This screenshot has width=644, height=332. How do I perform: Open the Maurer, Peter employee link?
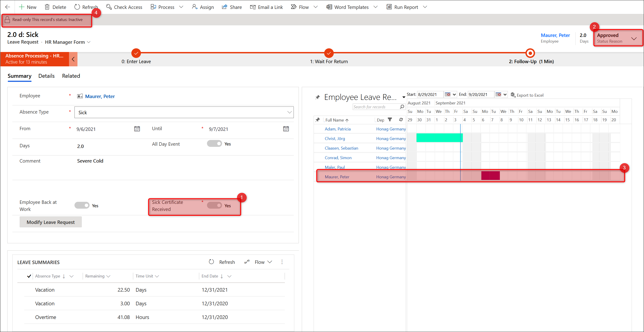click(x=100, y=96)
